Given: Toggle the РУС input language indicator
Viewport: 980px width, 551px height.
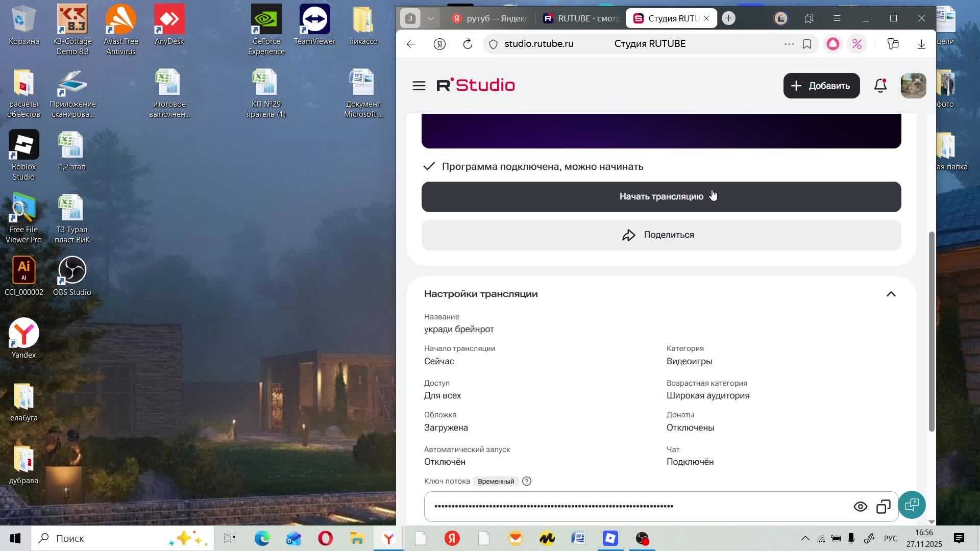Looking at the screenshot, I should [890, 538].
